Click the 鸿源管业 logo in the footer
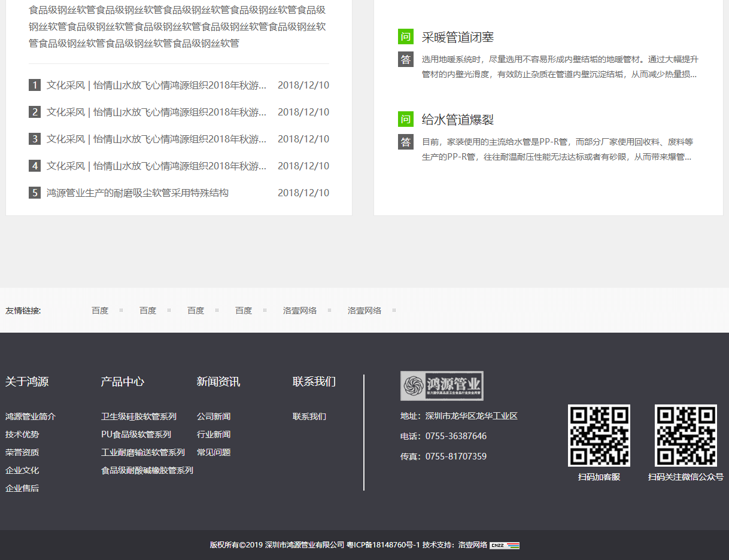The image size is (729, 560). point(441,386)
